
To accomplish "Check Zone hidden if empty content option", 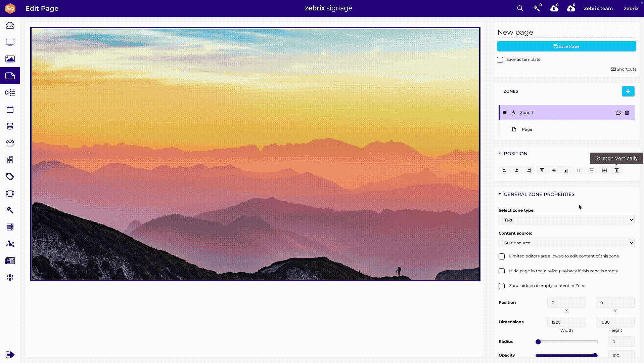I will 502,286.
